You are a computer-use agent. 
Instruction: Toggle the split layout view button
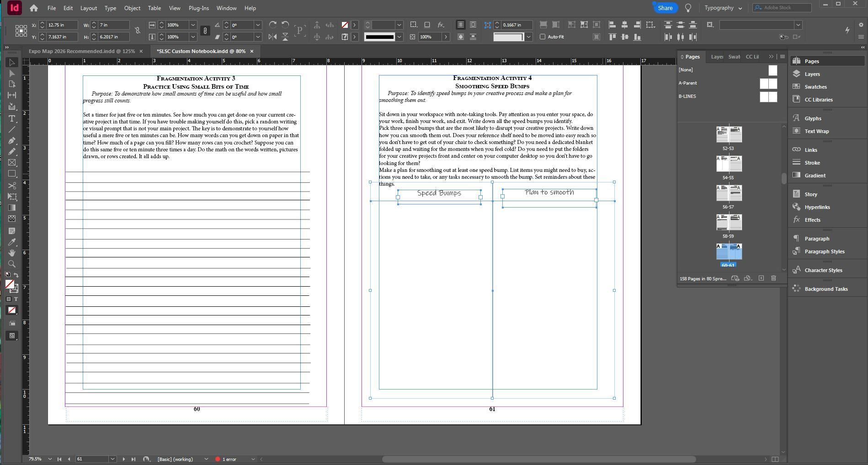point(775,459)
